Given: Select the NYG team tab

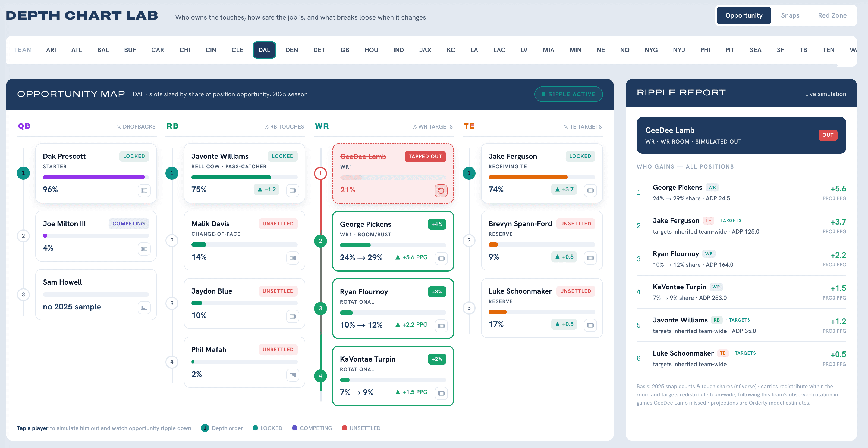Looking at the screenshot, I should [x=651, y=50].
